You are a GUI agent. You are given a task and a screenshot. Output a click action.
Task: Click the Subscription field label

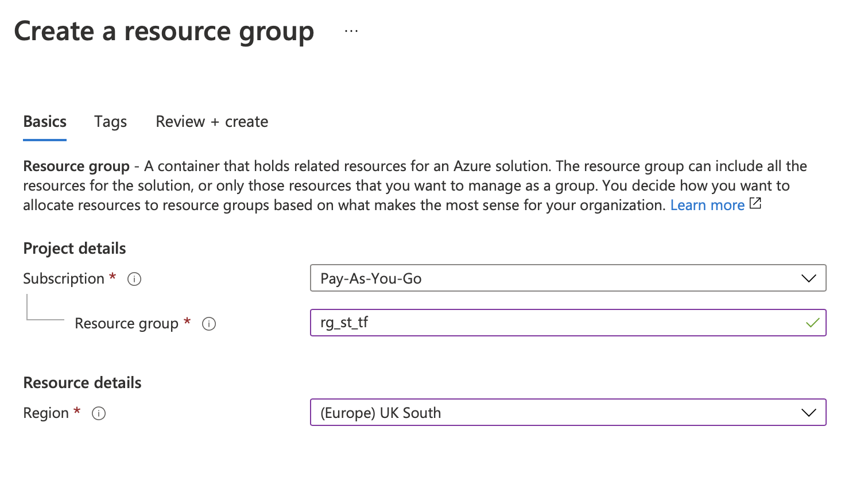point(64,279)
